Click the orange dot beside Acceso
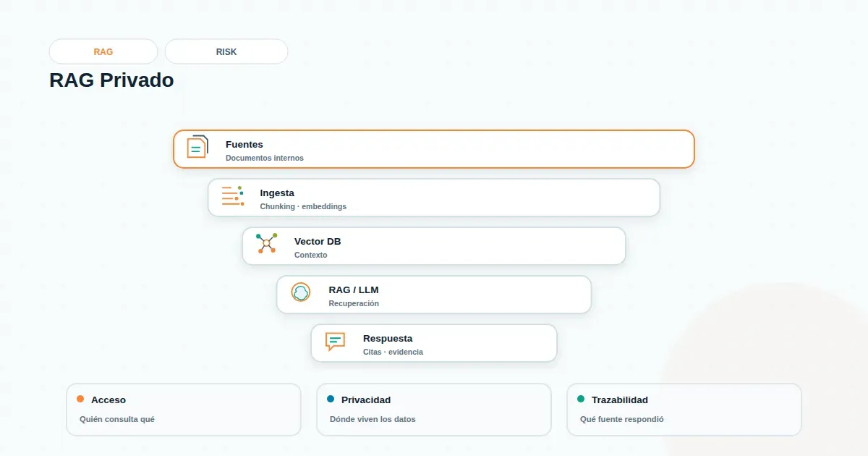This screenshot has width=868, height=456. pos(80,399)
